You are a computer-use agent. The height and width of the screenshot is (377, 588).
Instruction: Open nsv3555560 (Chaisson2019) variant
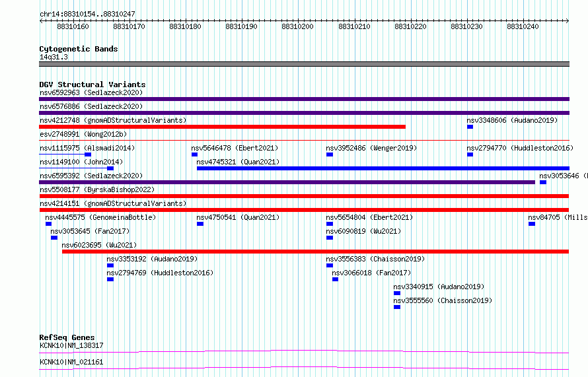tap(443, 300)
